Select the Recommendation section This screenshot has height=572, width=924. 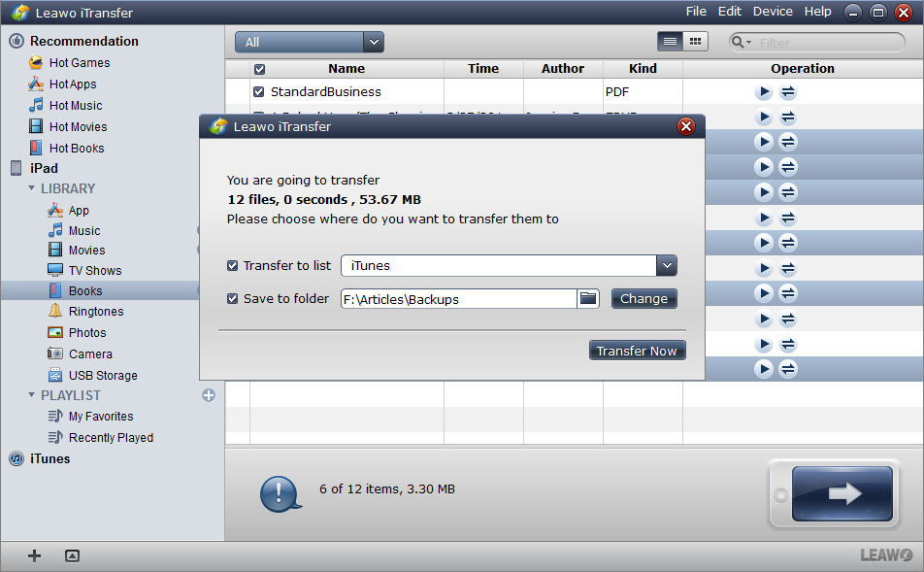click(x=74, y=42)
